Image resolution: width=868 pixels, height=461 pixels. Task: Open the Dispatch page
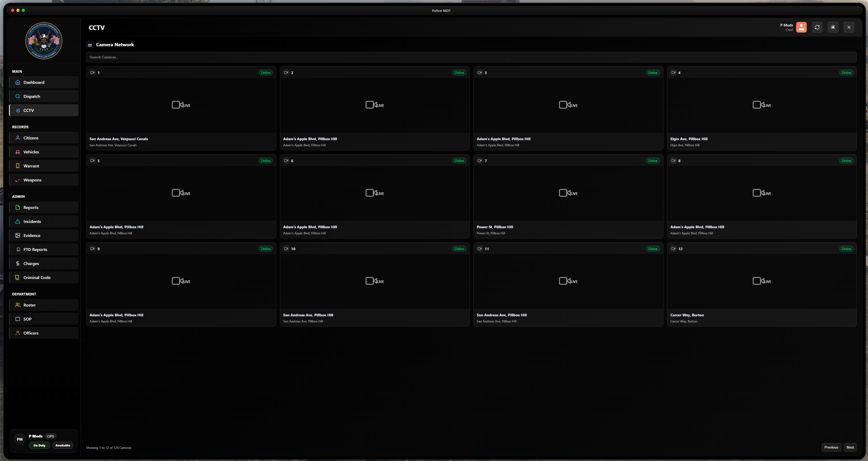44,97
